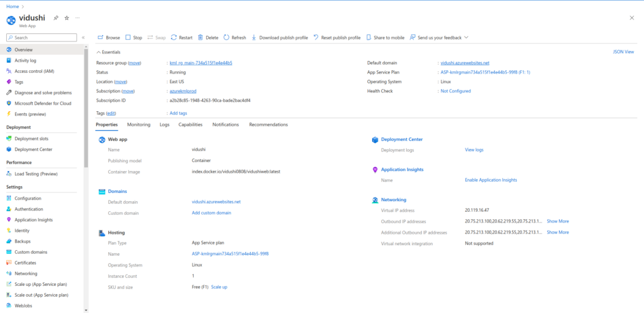644x313 pixels.
Task: Open Deployment slots in sidebar
Action: [31, 139]
